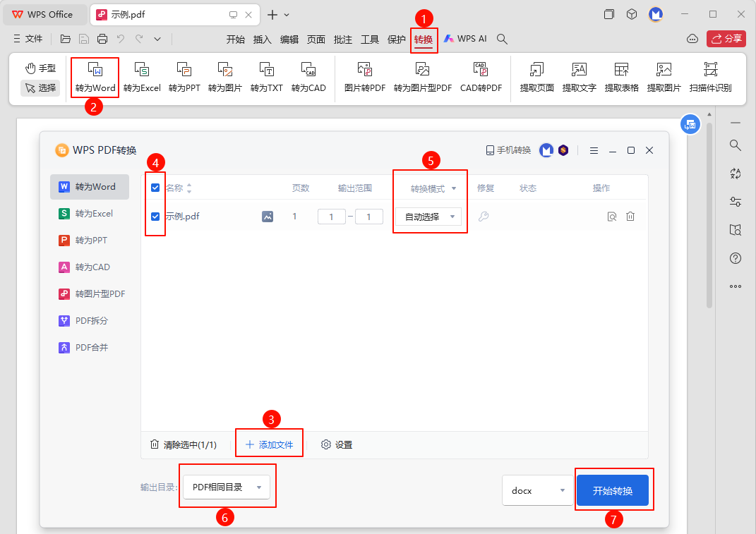Click the 添加文件 link
The width and height of the screenshot is (756, 534).
(x=269, y=444)
